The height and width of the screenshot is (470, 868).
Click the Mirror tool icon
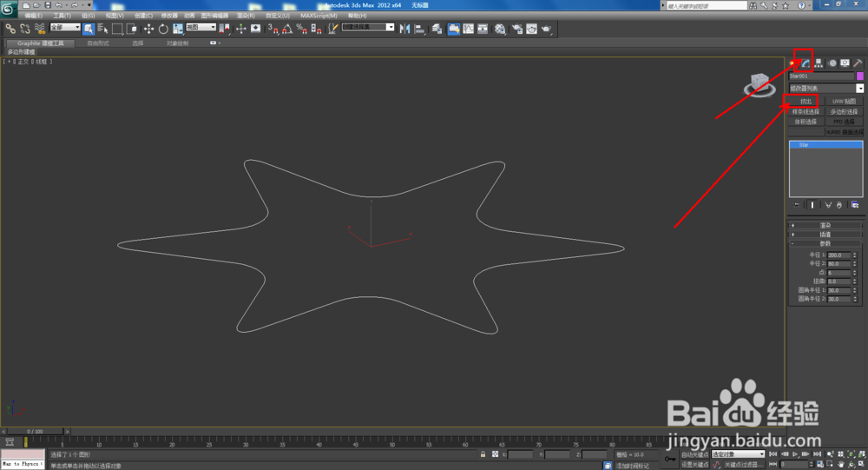404,29
